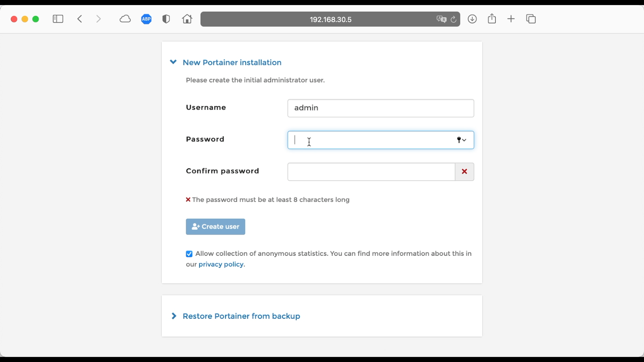
Task: Go to the home page icon
Action: click(x=187, y=19)
